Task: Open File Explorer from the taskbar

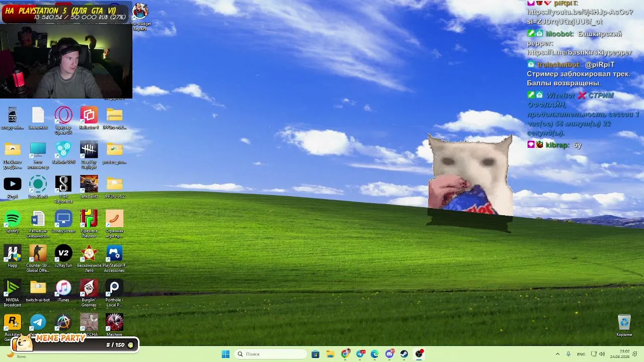Action: [x=330, y=354]
